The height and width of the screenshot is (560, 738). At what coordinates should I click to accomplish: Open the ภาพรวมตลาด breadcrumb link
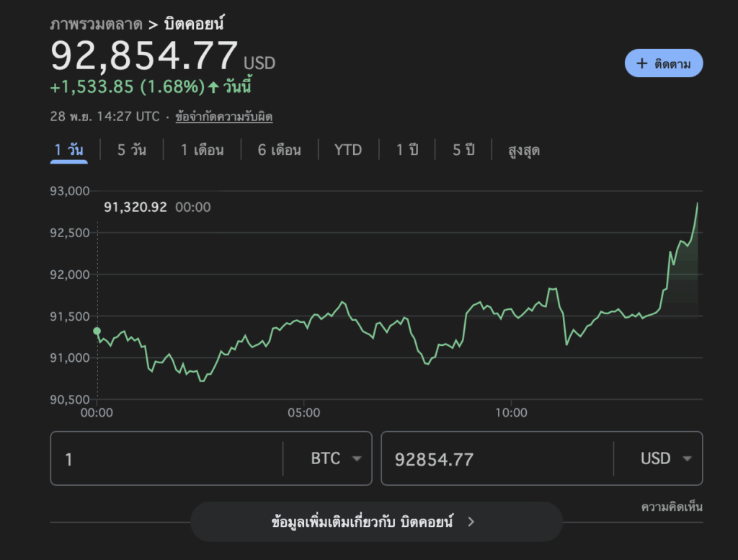[96, 25]
